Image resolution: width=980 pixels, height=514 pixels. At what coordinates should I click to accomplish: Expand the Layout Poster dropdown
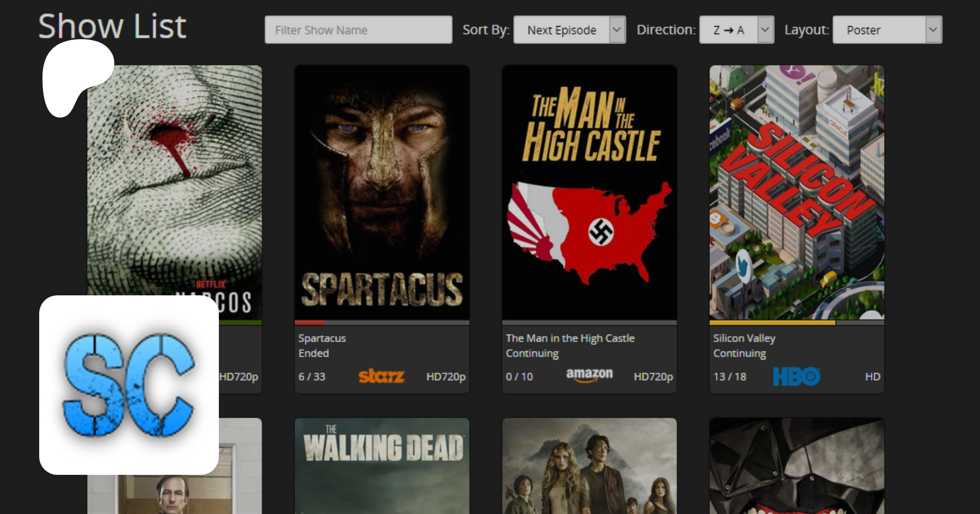pos(886,30)
